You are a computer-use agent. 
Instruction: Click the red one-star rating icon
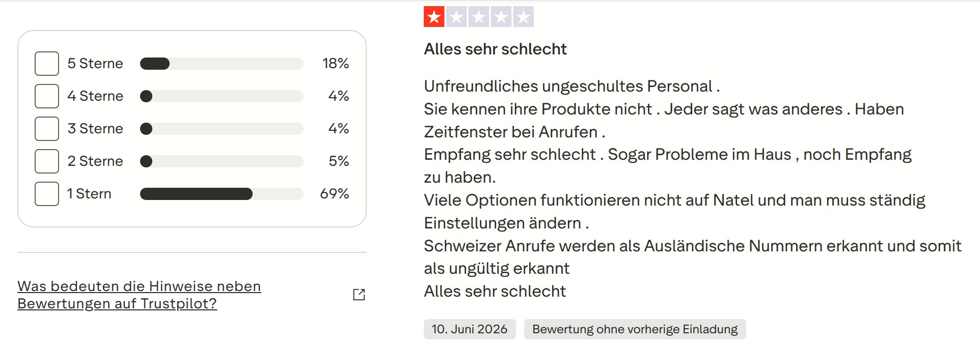tap(434, 17)
